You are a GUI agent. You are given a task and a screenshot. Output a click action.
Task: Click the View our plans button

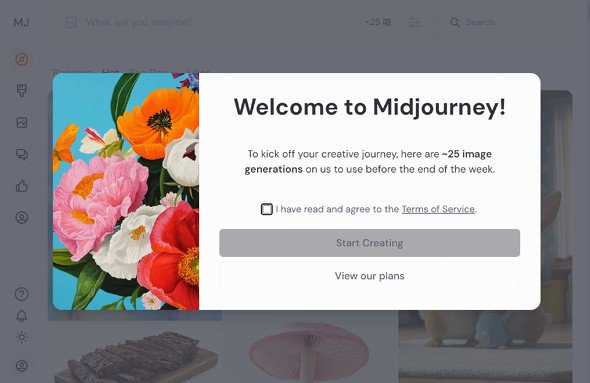coord(370,276)
